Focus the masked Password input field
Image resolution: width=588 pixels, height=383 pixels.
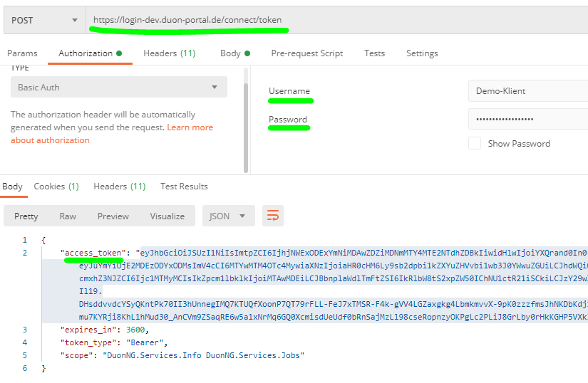(527, 119)
